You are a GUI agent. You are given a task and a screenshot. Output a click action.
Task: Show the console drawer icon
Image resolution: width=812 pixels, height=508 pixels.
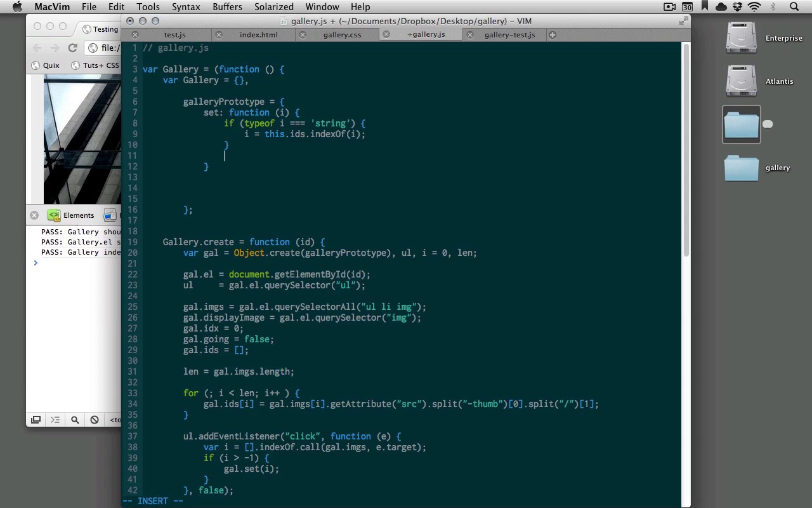[55, 420]
